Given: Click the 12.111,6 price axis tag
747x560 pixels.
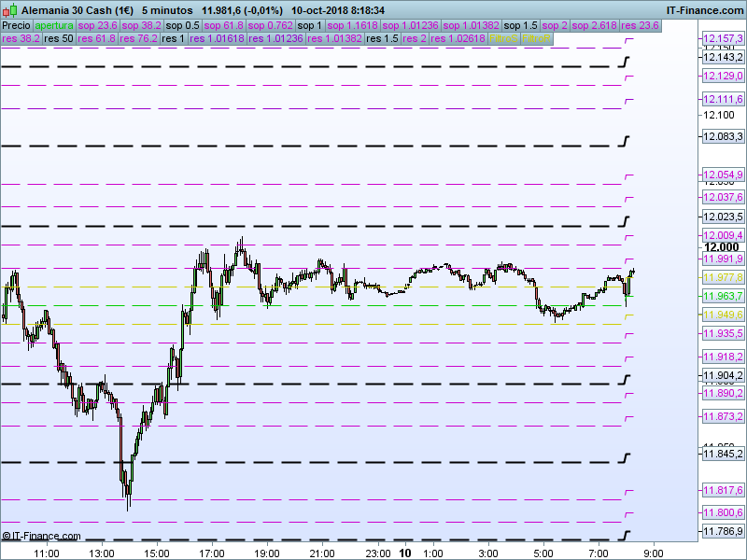Looking at the screenshot, I should coord(723,99).
